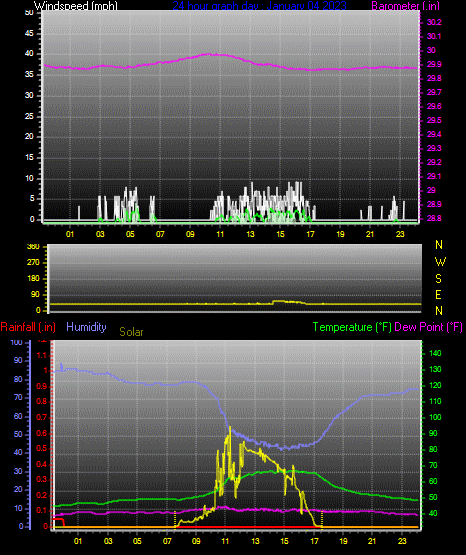Viewport: 466px width, 555px height.
Task: Click the Rainfall (.in) legend label
Action: click(x=28, y=327)
